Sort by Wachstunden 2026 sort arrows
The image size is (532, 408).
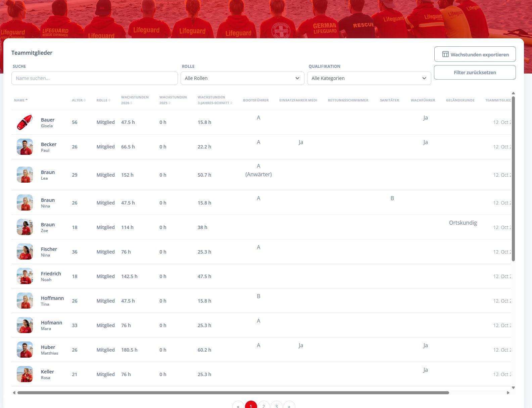[131, 103]
